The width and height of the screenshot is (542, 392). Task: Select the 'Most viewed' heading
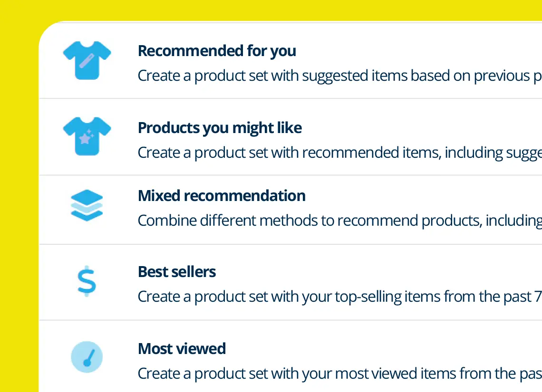coord(182,349)
